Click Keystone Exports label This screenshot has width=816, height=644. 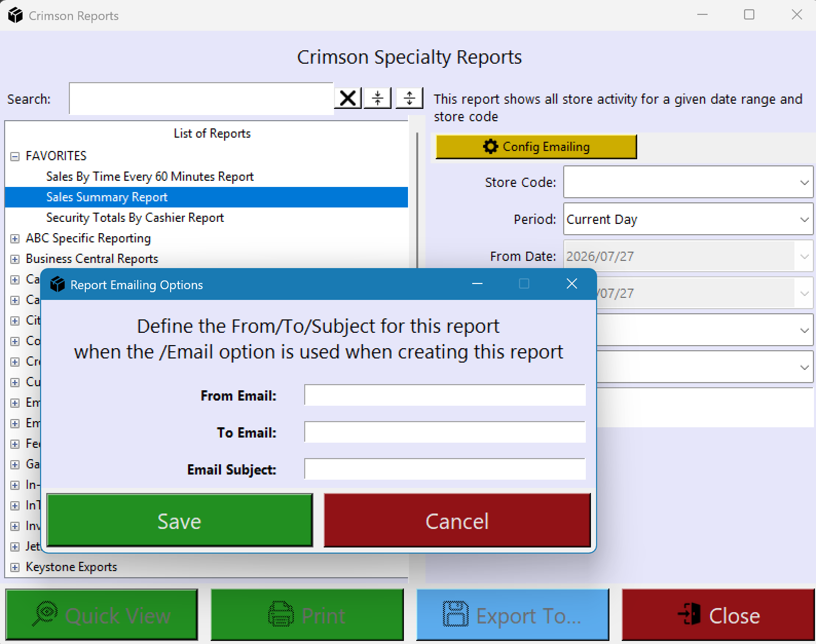coord(71,567)
